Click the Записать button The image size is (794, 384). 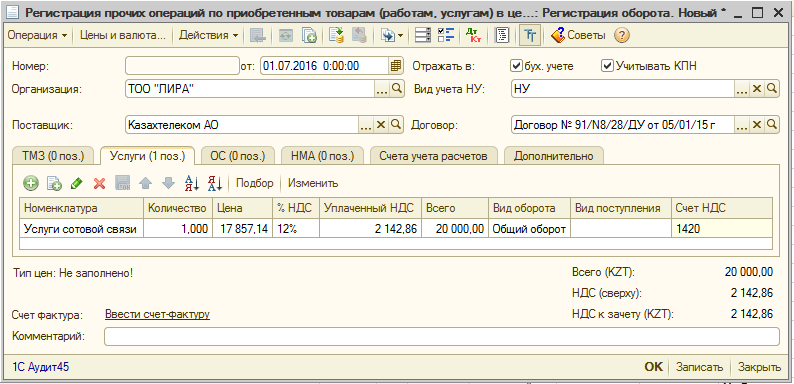[699, 367]
